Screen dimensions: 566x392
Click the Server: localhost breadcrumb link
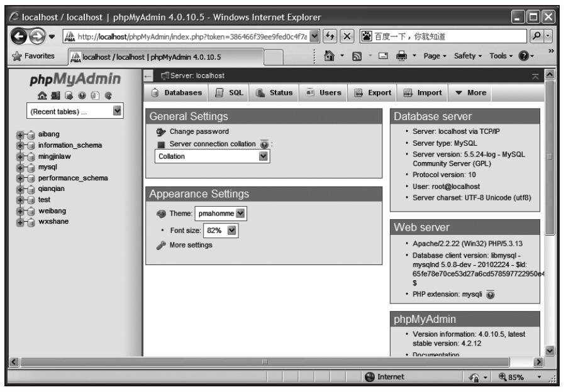197,76
